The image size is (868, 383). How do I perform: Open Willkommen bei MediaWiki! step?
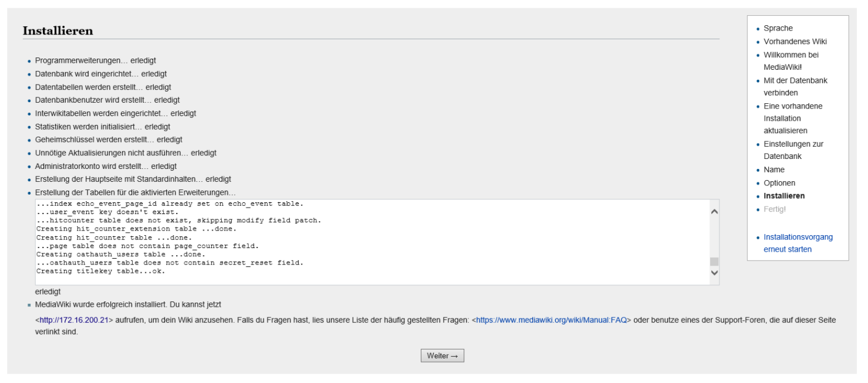pyautogui.click(x=791, y=61)
